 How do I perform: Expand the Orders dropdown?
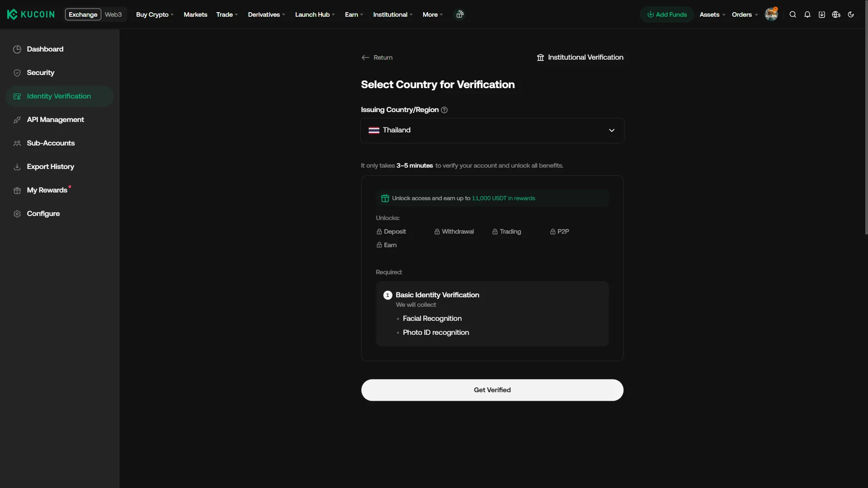[745, 14]
